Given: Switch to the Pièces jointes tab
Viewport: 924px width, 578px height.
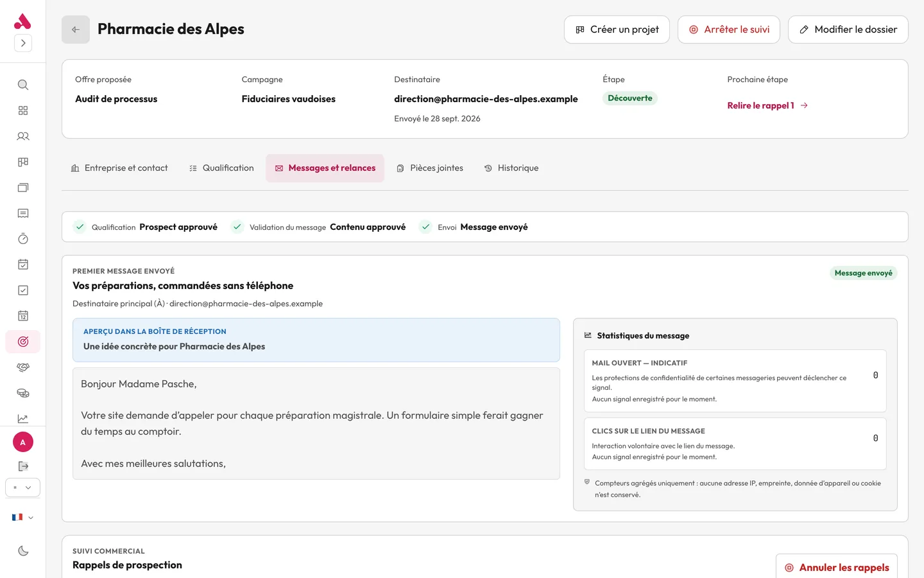Looking at the screenshot, I should (430, 168).
